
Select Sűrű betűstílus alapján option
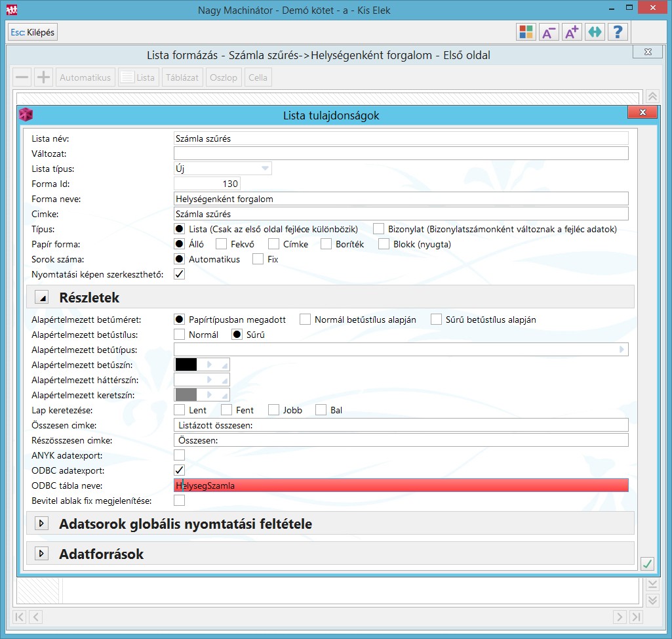[x=436, y=319]
